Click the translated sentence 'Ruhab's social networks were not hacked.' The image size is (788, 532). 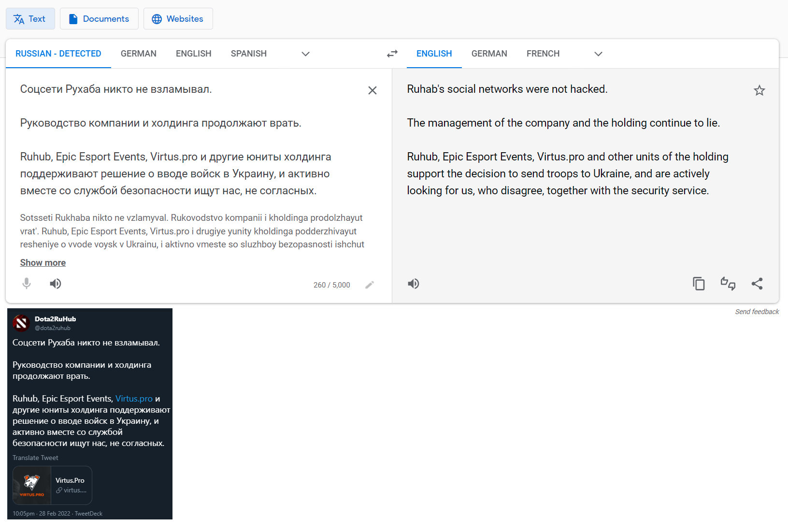tap(507, 89)
